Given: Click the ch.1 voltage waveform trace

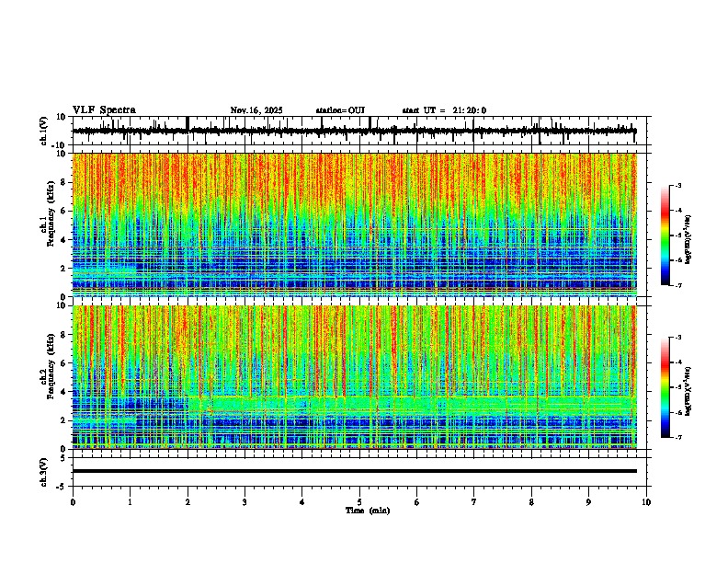Looking at the screenshot, I should pos(354,131).
